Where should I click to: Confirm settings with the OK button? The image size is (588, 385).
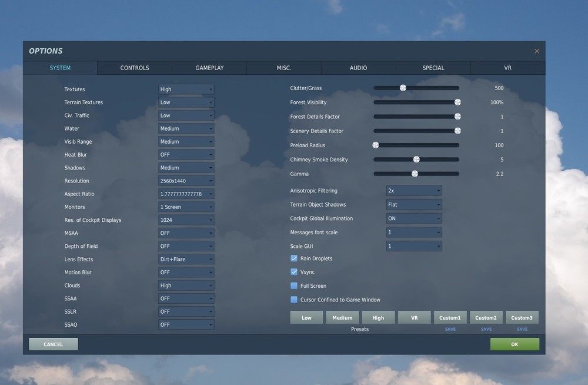pyautogui.click(x=515, y=344)
